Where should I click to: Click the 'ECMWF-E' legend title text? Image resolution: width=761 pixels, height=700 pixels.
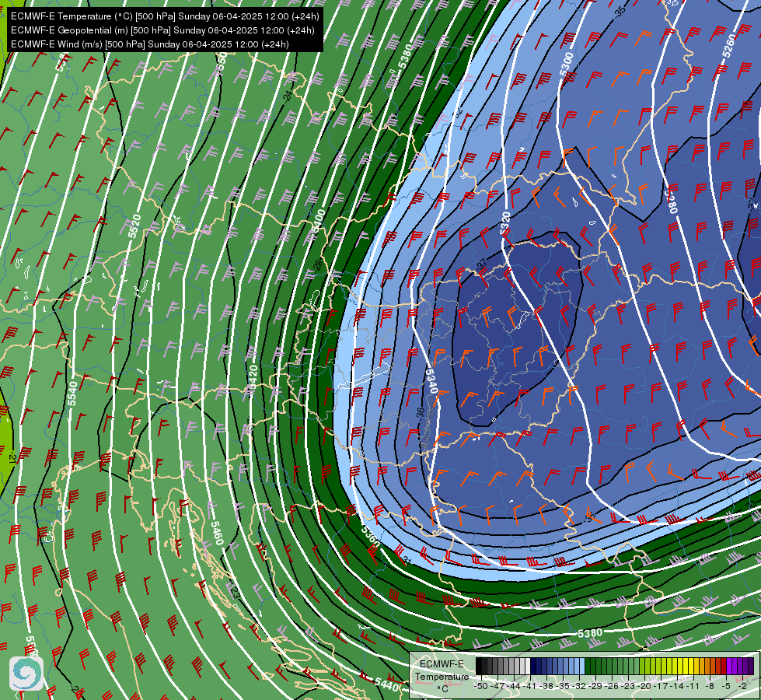pos(442,664)
